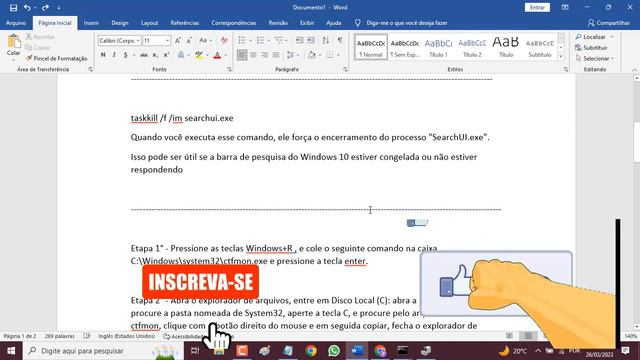
Task: Click the 269 palavras word count in status bar
Action: point(60,336)
